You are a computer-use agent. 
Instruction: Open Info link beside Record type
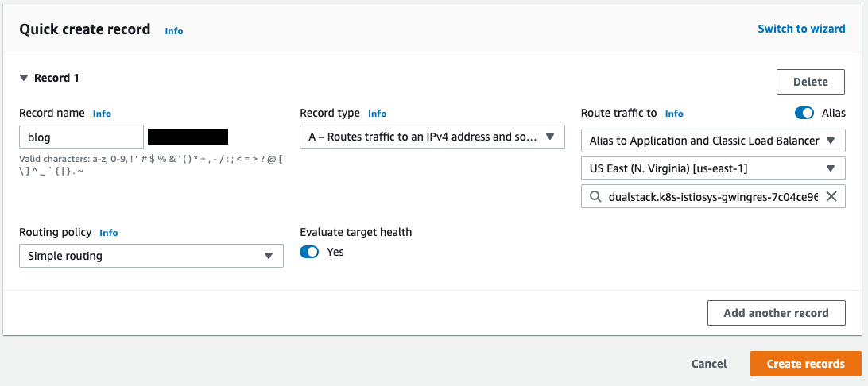(377, 114)
